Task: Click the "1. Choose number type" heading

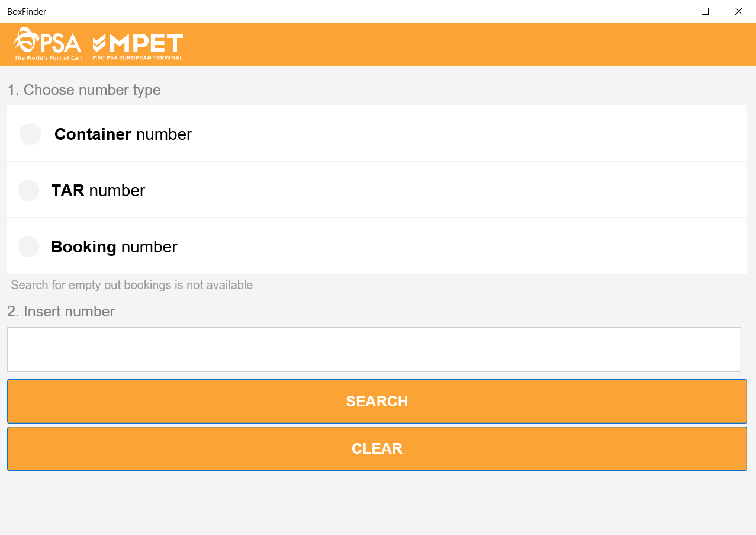Action: [84, 90]
